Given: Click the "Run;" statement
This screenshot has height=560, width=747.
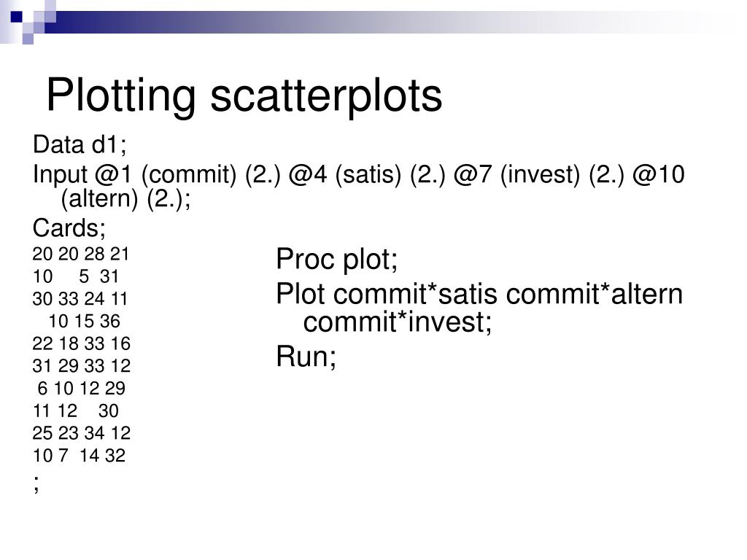Looking at the screenshot, I should click(x=306, y=356).
